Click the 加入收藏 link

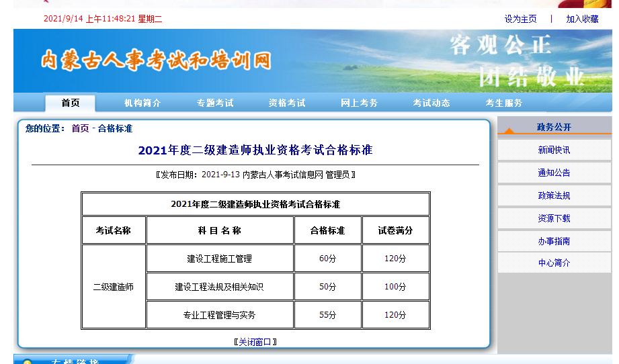582,19
